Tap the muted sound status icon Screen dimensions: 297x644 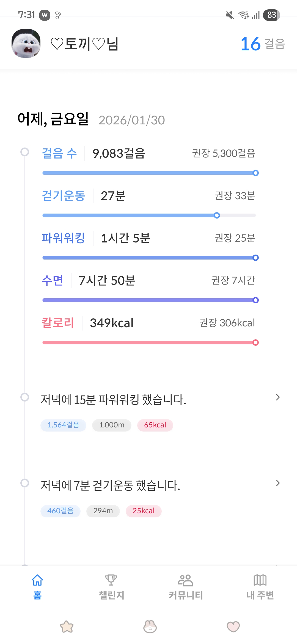(230, 15)
